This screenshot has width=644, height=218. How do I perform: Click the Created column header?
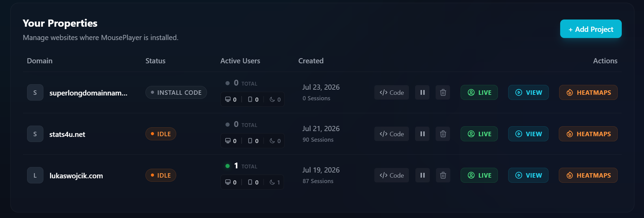pyautogui.click(x=311, y=61)
